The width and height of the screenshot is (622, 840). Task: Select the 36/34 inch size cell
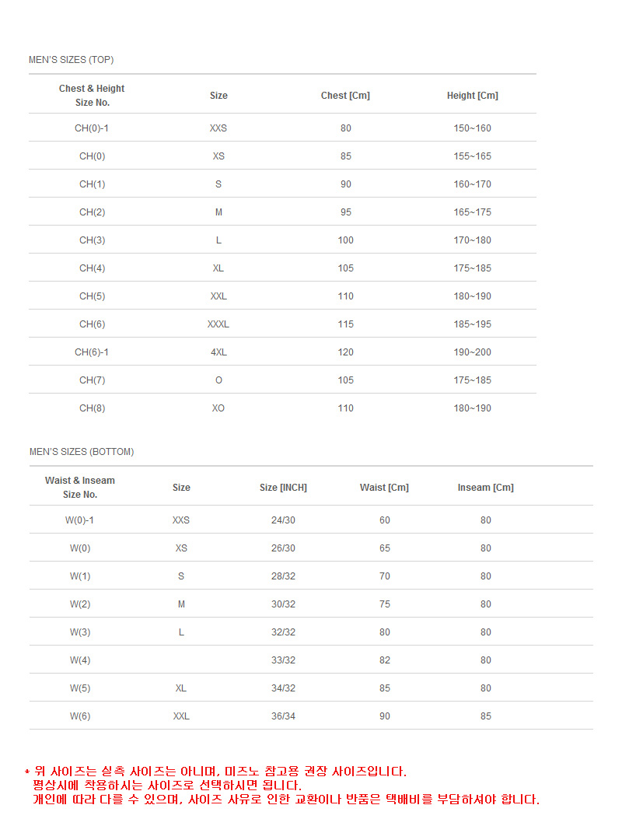point(283,716)
